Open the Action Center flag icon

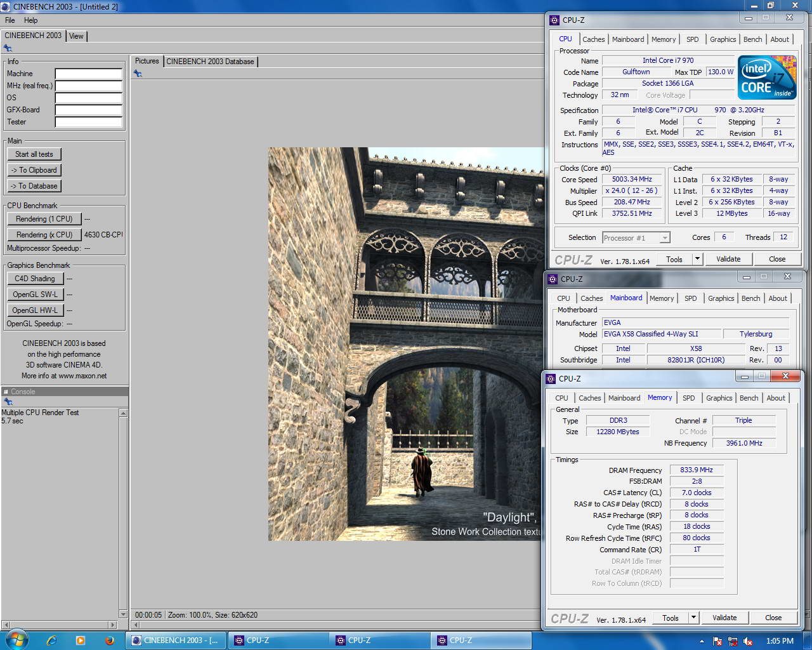pyautogui.click(x=718, y=641)
